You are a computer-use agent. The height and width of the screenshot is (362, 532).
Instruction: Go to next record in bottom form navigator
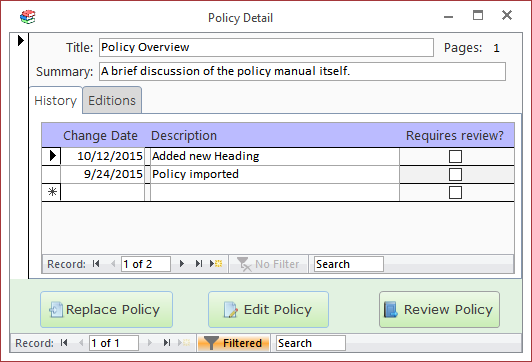tap(150, 343)
